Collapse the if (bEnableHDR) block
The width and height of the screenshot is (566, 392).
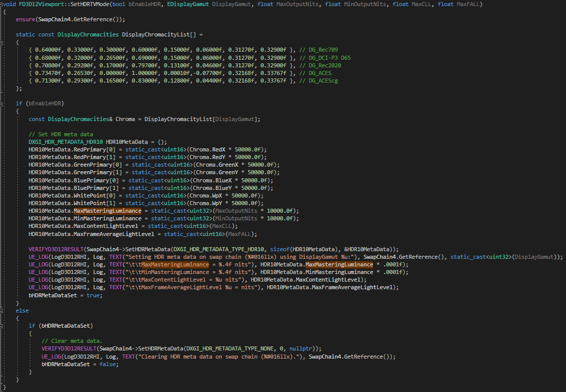[2, 103]
